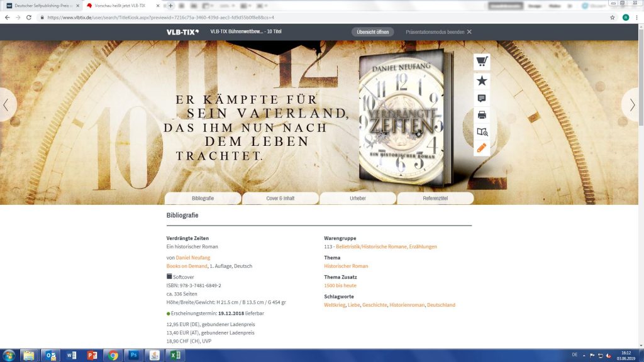Viewport: 644px width, 362px height.
Task: Click the orange pencil edit icon
Action: pos(482,148)
